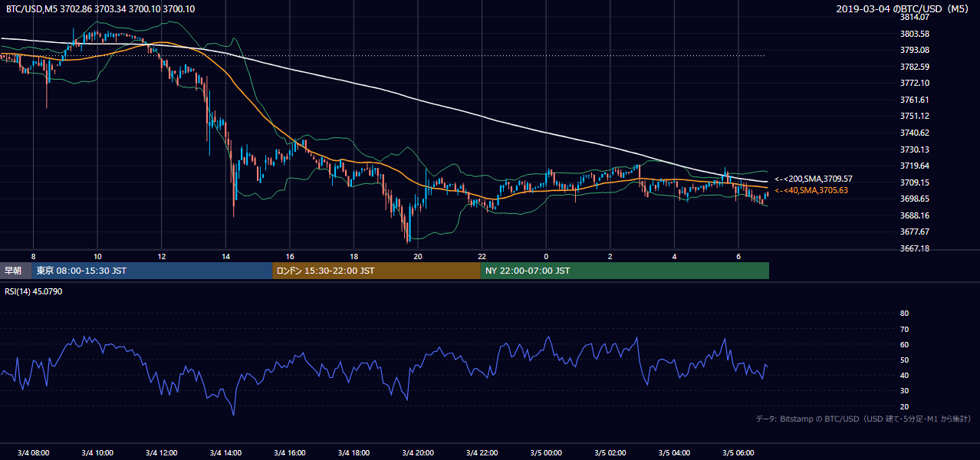
Task: Click the RSI 70 level label
Action: pos(904,329)
